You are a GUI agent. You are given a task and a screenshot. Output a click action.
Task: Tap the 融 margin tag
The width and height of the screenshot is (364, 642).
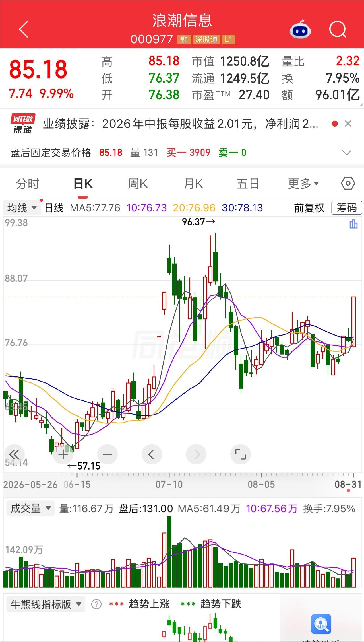pyautogui.click(x=184, y=39)
